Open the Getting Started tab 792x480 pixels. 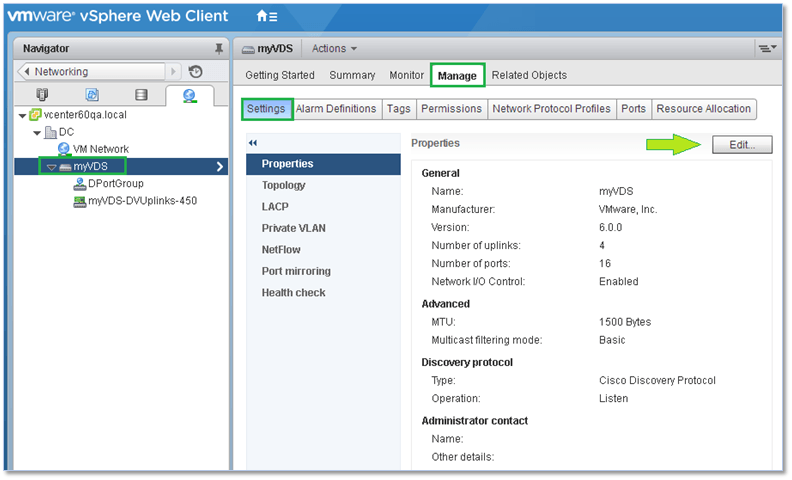[x=280, y=75]
